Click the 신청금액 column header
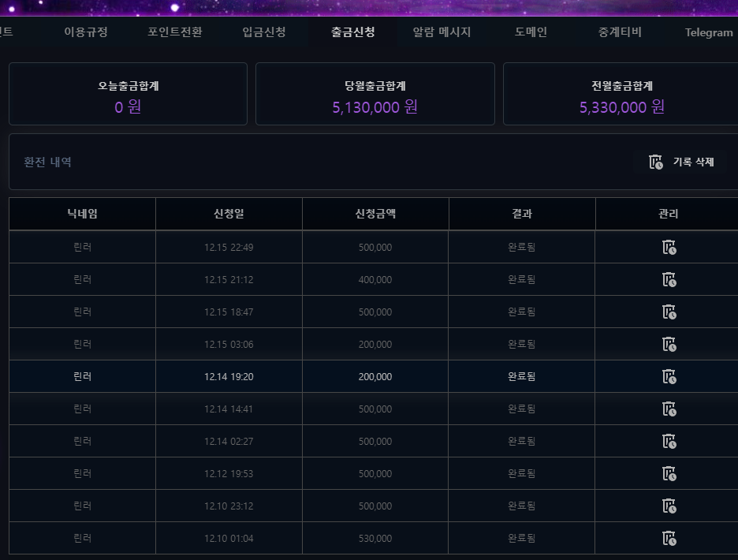The width and height of the screenshot is (738, 560). click(375, 214)
